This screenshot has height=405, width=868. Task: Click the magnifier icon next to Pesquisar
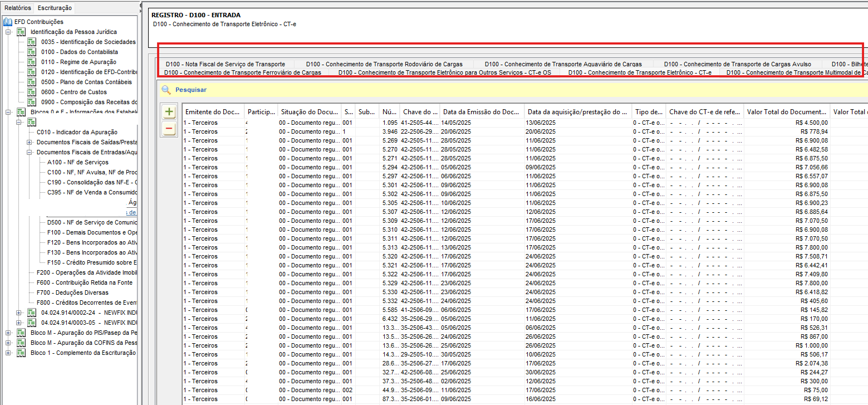[x=166, y=90]
